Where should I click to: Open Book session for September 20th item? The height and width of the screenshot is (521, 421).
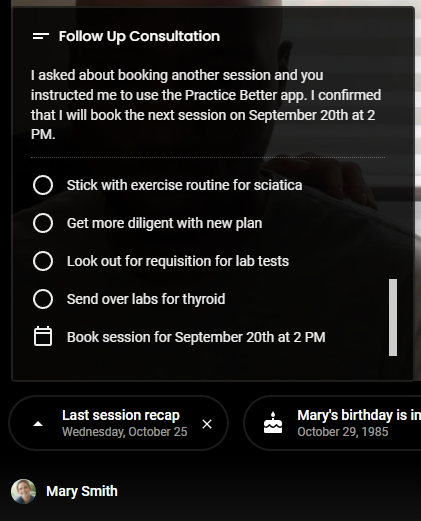click(196, 337)
